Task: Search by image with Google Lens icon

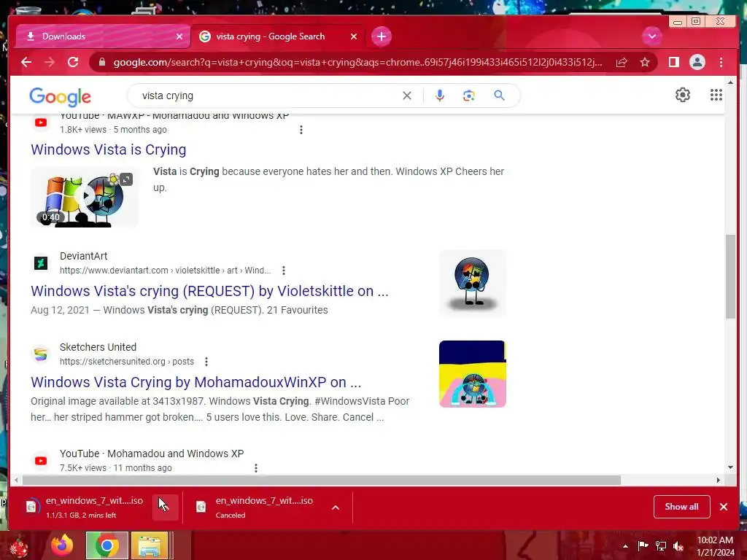Action: tap(469, 96)
